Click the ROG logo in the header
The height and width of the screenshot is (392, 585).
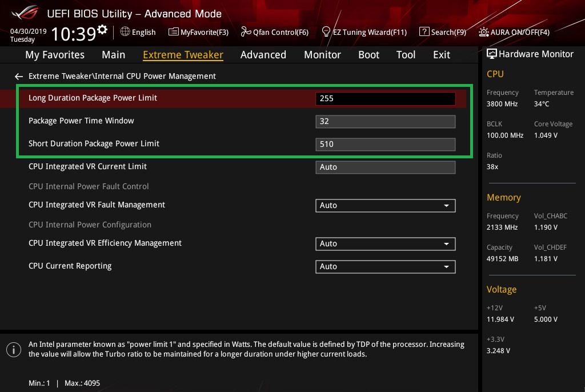point(25,13)
